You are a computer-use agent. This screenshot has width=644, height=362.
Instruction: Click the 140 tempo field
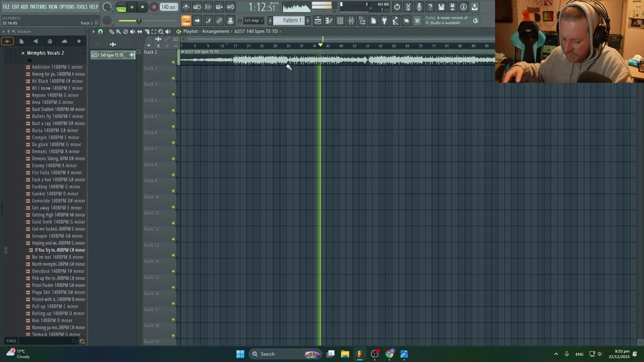[168, 7]
